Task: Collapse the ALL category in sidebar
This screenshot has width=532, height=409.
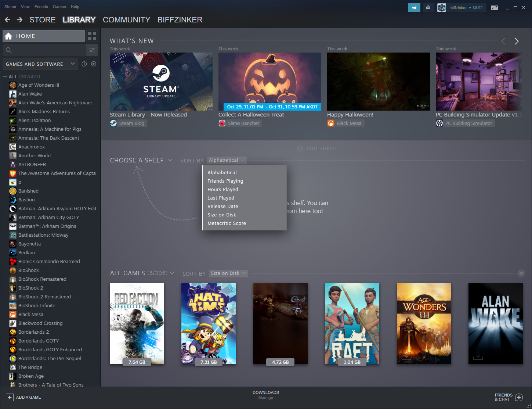Action: tap(5, 76)
